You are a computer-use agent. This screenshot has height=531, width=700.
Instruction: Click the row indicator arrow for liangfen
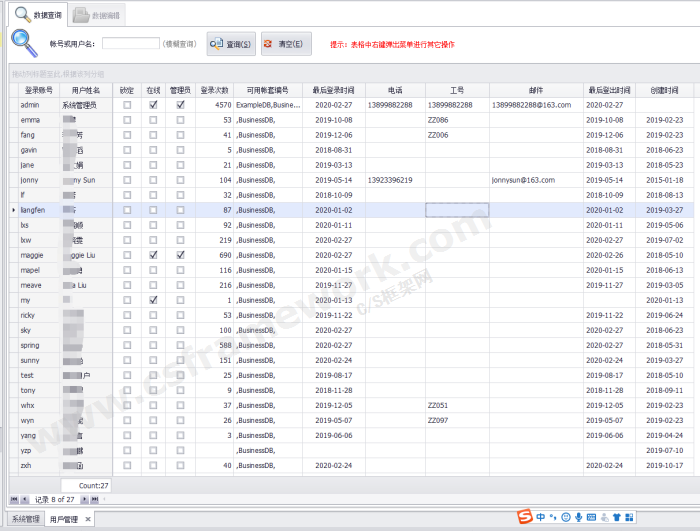pos(14,210)
